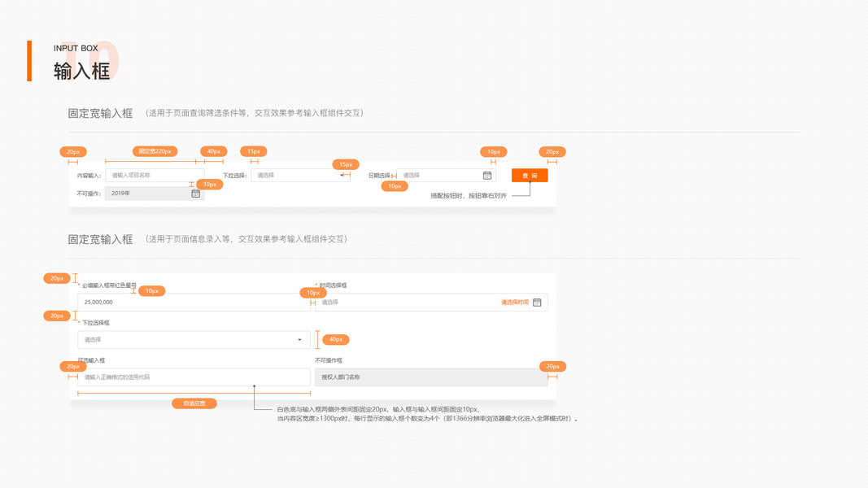Focus the 日期选择 请选择 date input
Image resolution: width=868 pixels, height=488 pixels.
(x=446, y=176)
